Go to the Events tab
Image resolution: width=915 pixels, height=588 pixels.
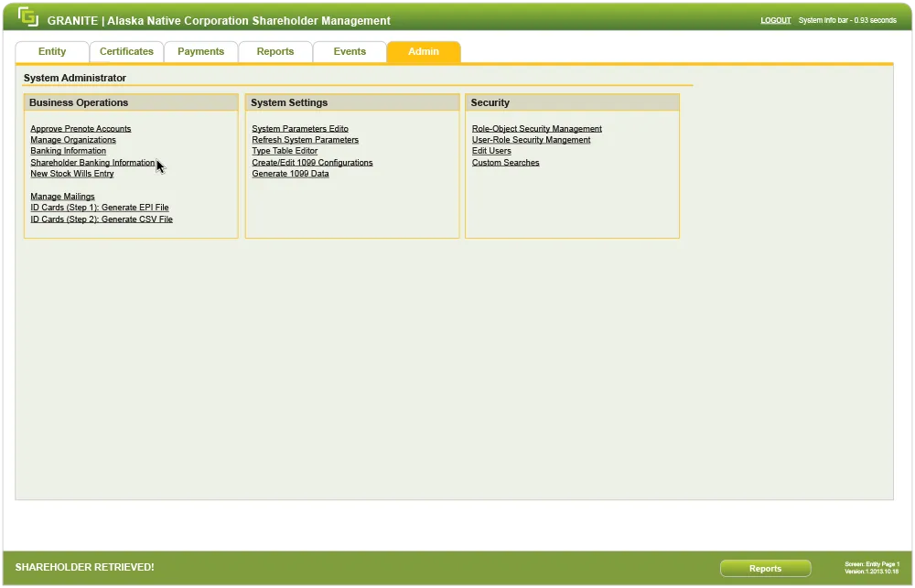click(x=350, y=52)
